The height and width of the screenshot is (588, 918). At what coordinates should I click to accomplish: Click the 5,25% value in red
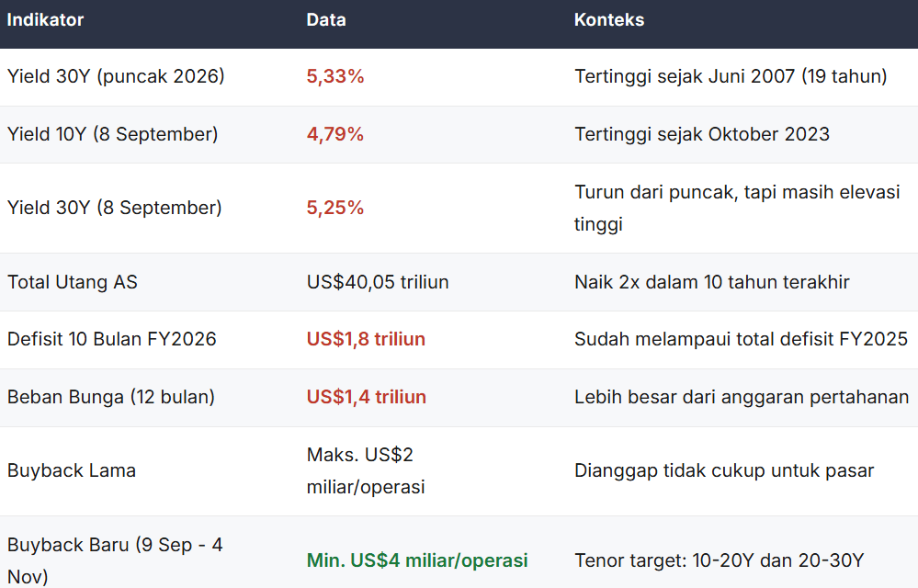pos(334,208)
